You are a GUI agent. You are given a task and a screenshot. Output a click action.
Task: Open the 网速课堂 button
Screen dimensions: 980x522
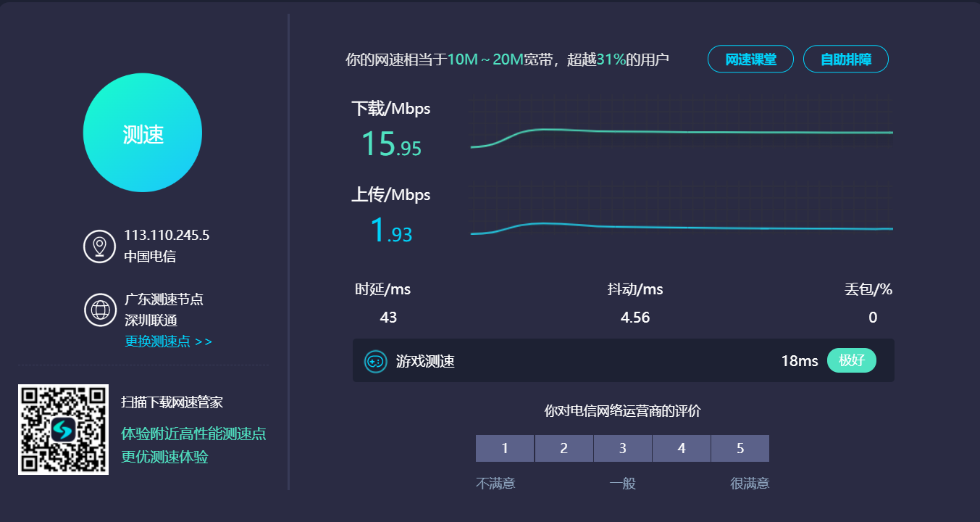(x=750, y=59)
